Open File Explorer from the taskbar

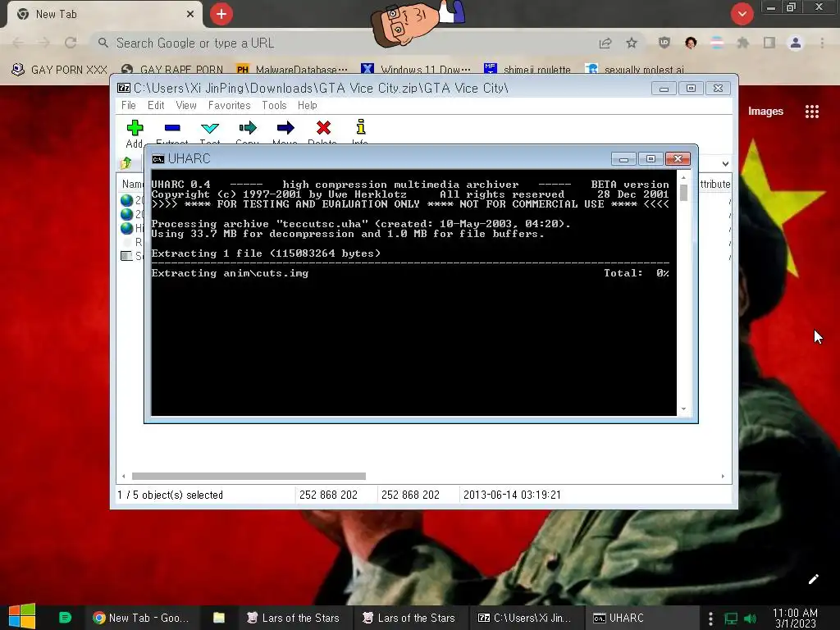218,618
